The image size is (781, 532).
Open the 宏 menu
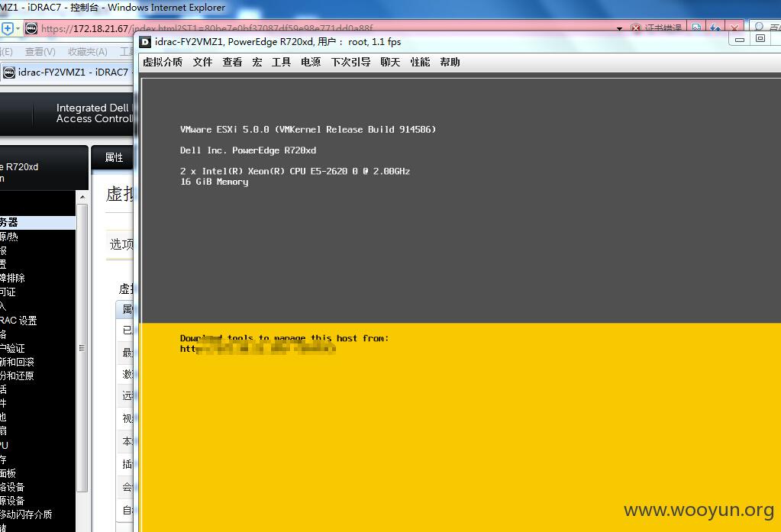pos(257,62)
